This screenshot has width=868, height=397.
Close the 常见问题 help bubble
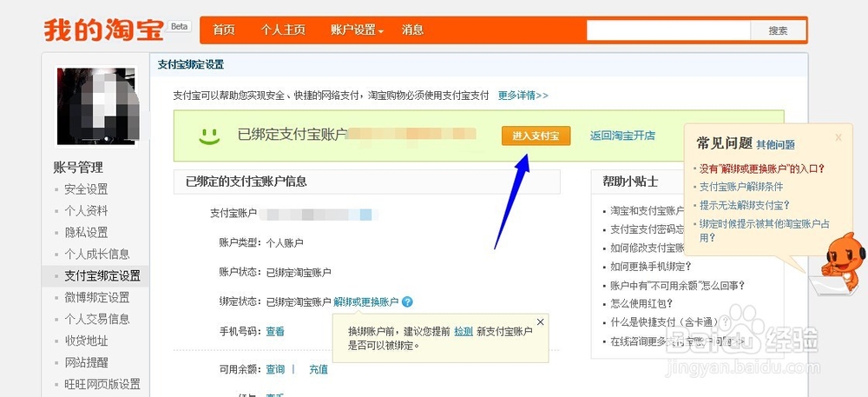(838, 136)
